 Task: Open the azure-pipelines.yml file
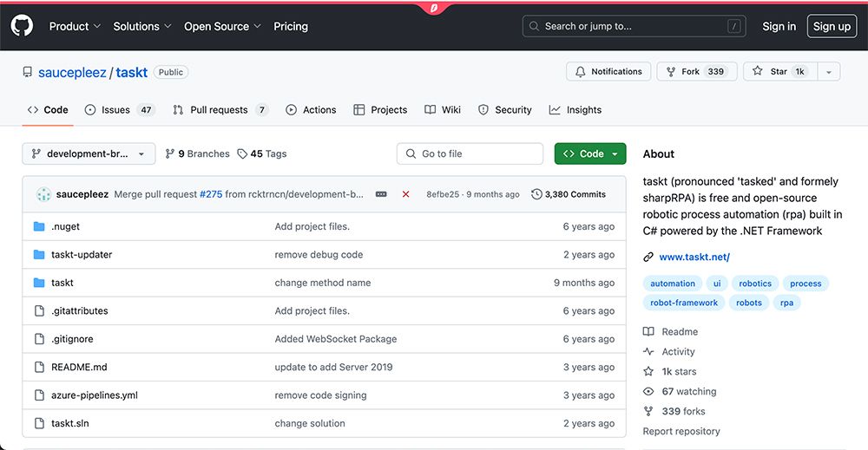pyautogui.click(x=95, y=395)
